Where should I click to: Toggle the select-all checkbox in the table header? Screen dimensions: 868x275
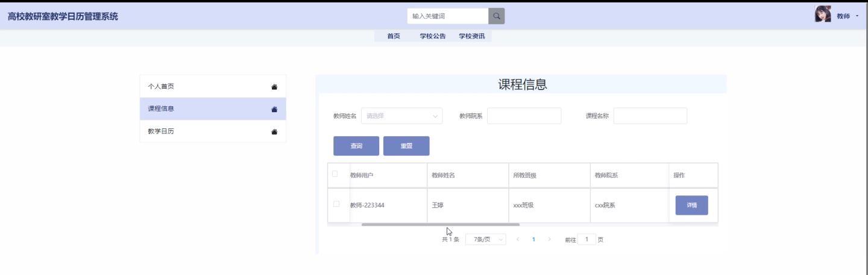tap(335, 174)
